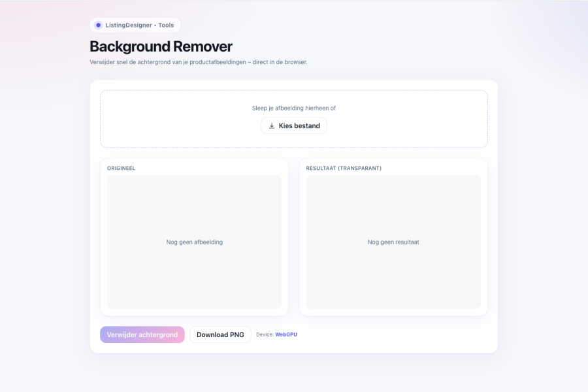
Task: Click the upload arrow icon in Kies bestand
Action: (x=272, y=125)
